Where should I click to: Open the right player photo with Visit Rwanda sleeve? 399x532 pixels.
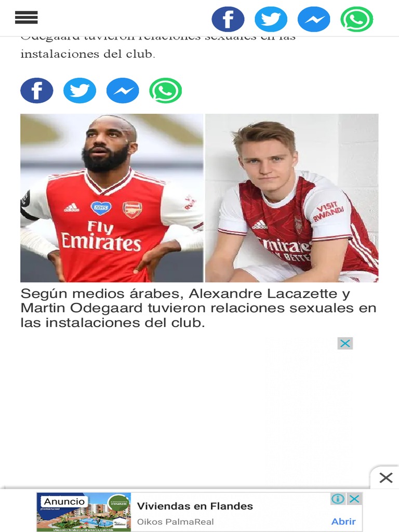tap(292, 198)
